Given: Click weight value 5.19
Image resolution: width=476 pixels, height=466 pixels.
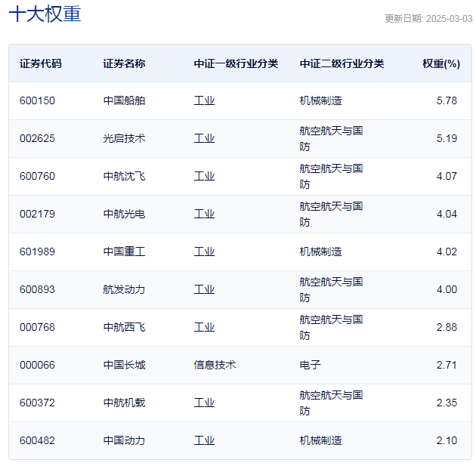Looking at the screenshot, I should [447, 139].
